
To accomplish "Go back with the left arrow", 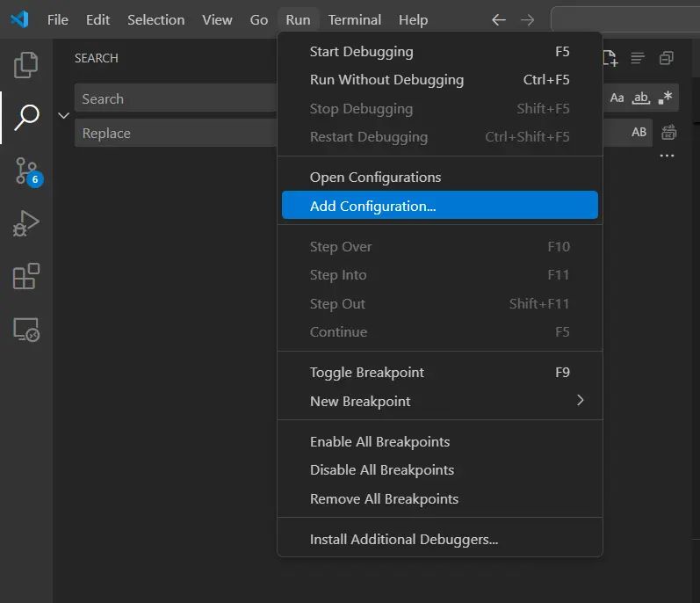I will coord(499,19).
